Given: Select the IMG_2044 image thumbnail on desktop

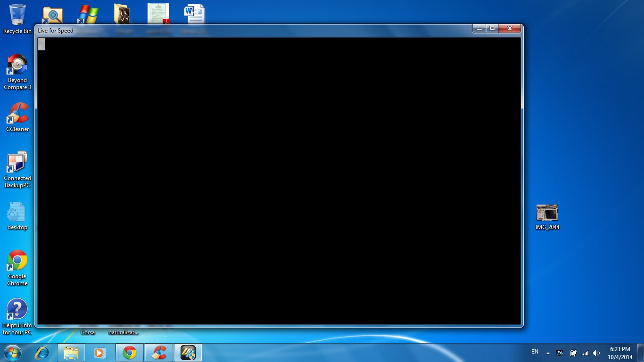Looking at the screenshot, I should click(547, 217).
